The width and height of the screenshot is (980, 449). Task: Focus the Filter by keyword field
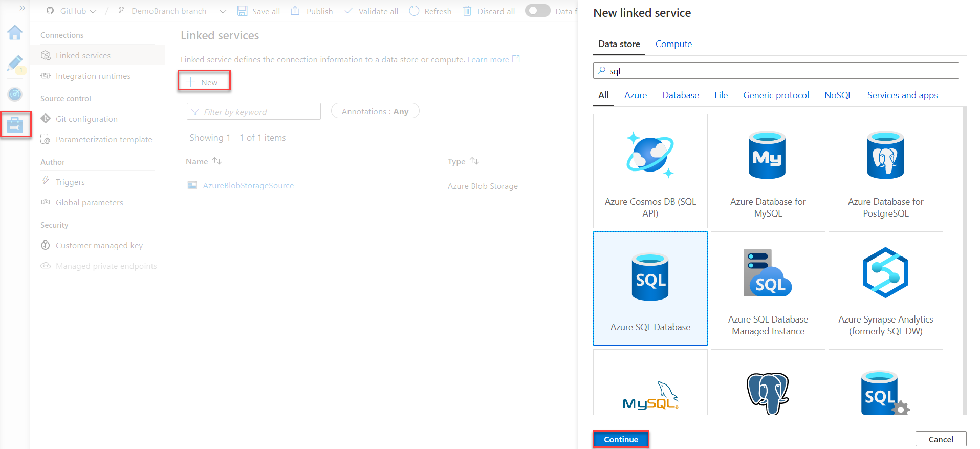tap(254, 112)
